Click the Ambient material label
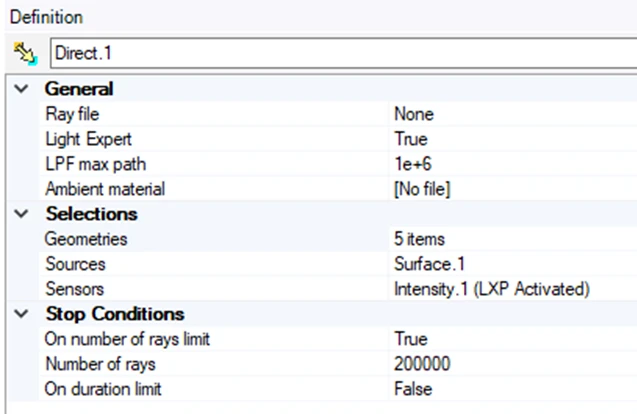Image resolution: width=637 pixels, height=414 pixels. coord(105,189)
